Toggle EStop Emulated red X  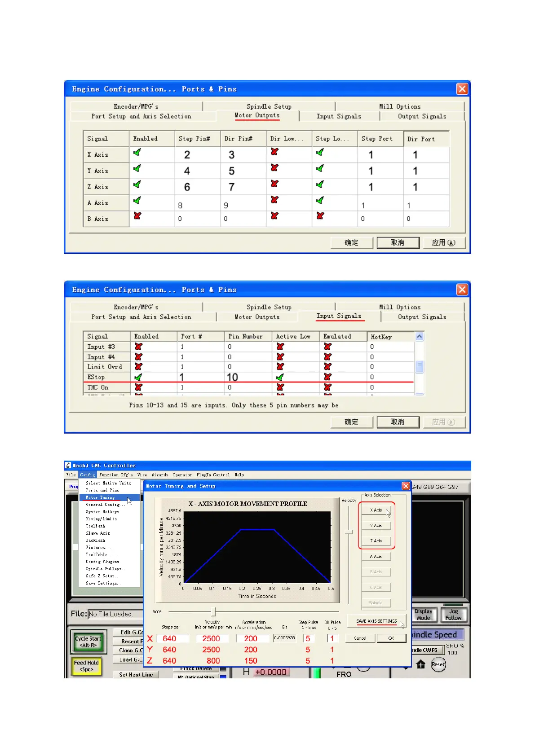(x=327, y=377)
